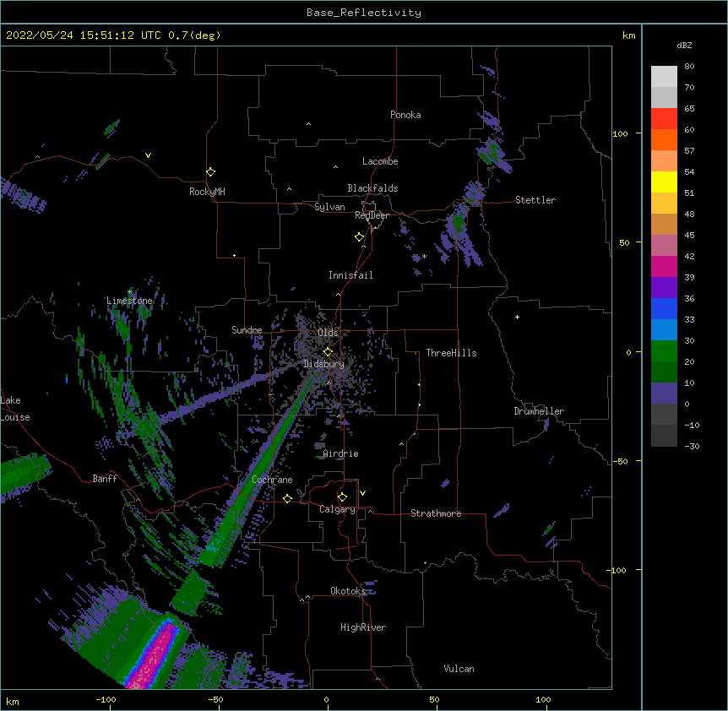Click the yellow station marker near RockyMH
728x711 pixels.
click(x=210, y=172)
